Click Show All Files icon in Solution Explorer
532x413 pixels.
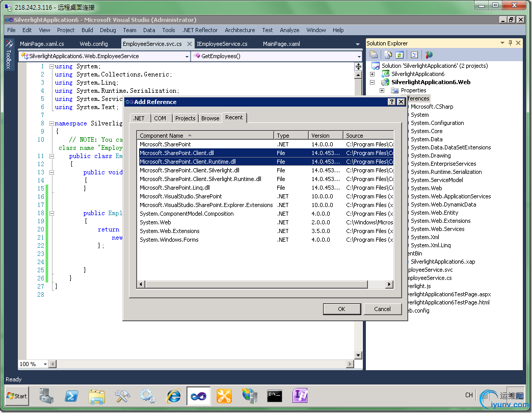coord(388,55)
